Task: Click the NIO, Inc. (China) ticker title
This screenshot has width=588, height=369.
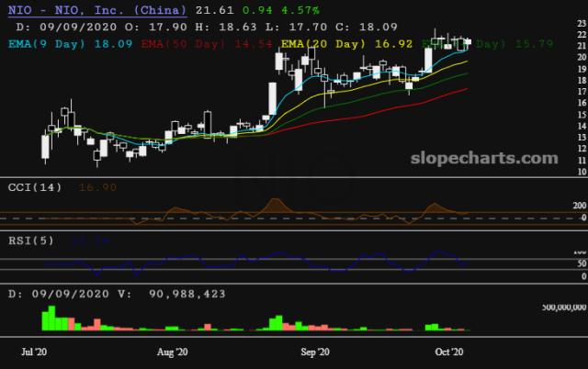Action: click(x=95, y=10)
